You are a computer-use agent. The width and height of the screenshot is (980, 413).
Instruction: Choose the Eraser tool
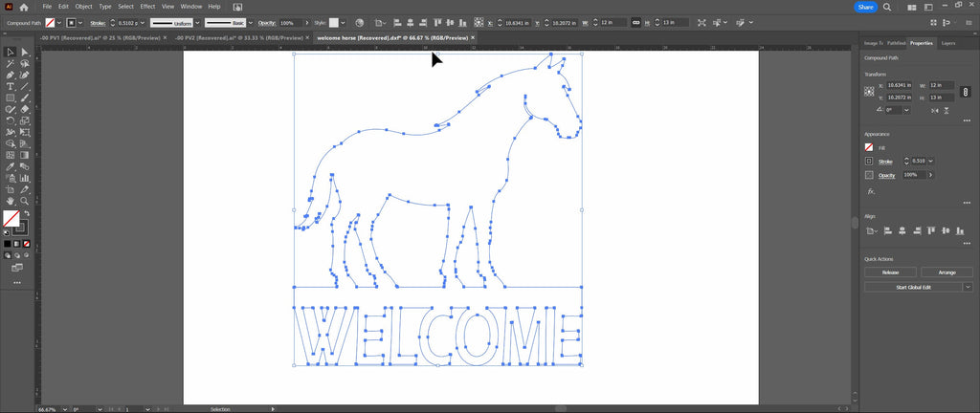[25, 109]
